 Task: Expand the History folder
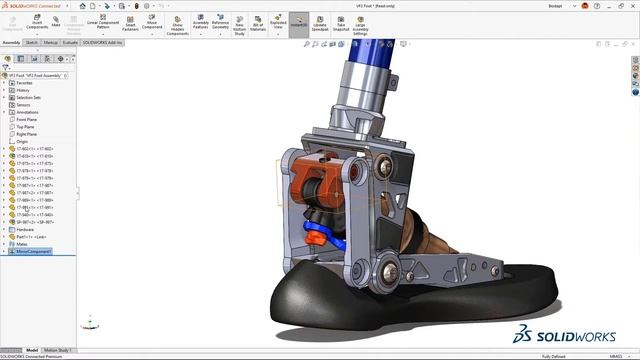point(4,90)
